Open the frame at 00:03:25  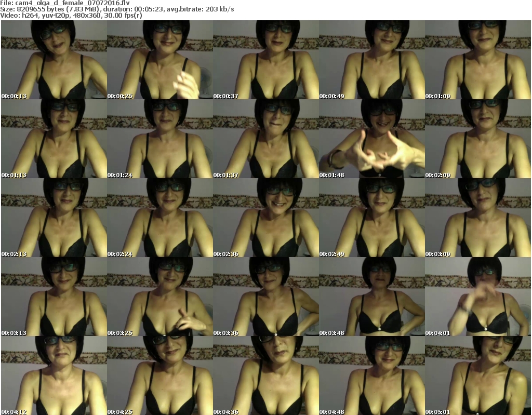160,297
